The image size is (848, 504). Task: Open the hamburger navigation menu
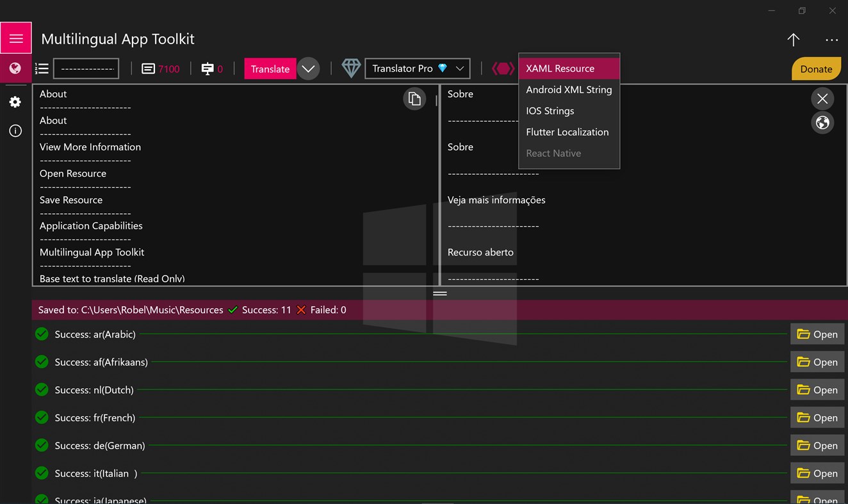tap(16, 38)
